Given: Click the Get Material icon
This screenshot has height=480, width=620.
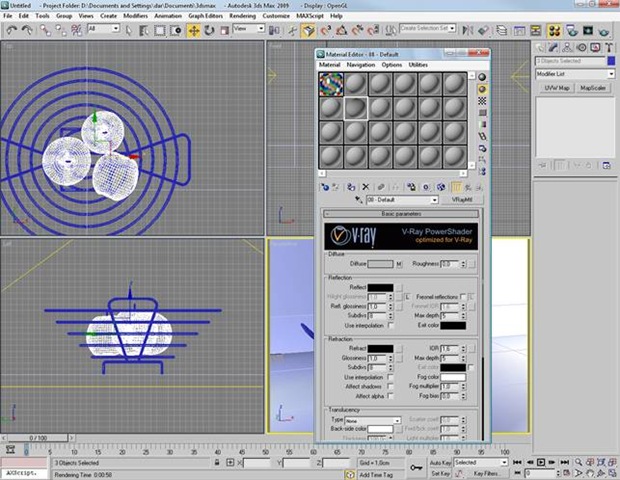Looking at the screenshot, I should 324,186.
